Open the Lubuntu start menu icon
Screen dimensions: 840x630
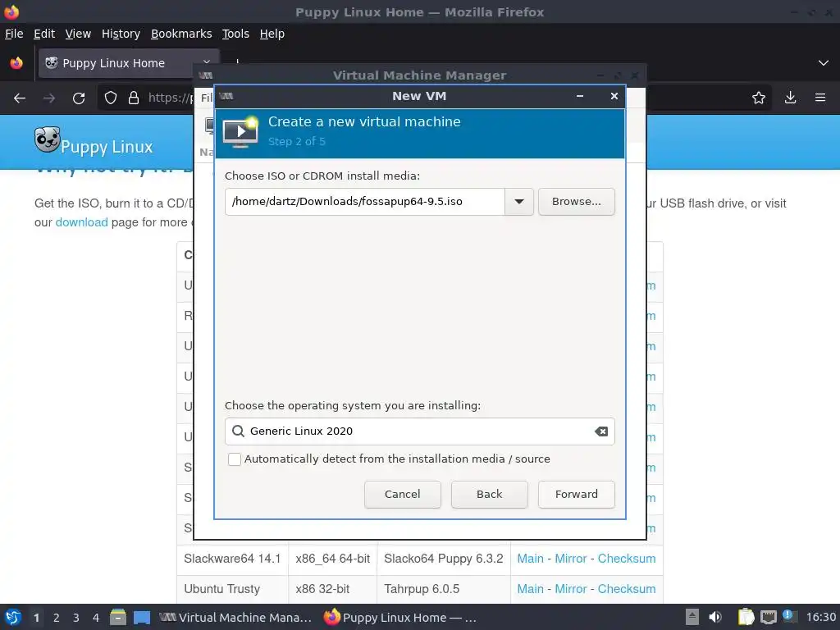[13, 618]
